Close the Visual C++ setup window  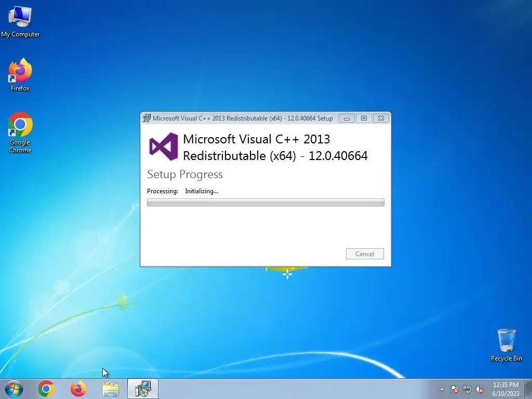(381, 118)
